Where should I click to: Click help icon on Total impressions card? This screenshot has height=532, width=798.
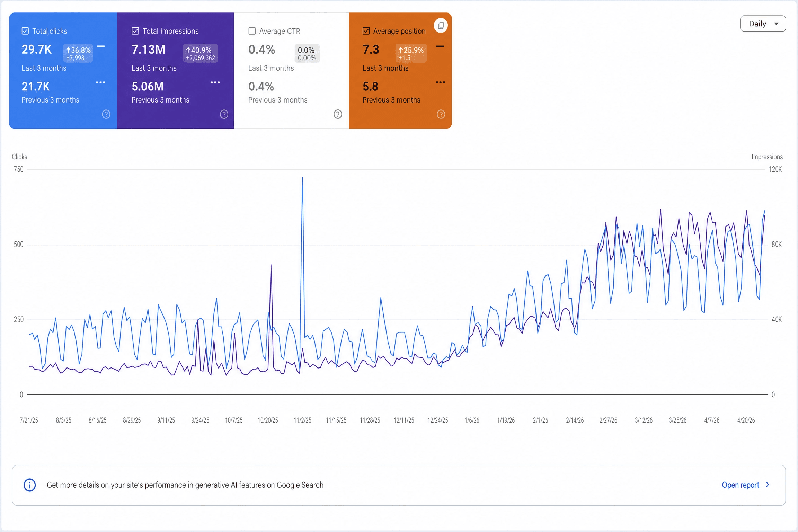[x=224, y=114]
